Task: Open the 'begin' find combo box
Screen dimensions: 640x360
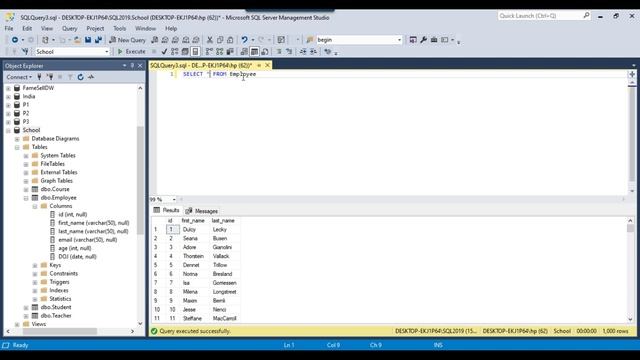Action: (399, 40)
